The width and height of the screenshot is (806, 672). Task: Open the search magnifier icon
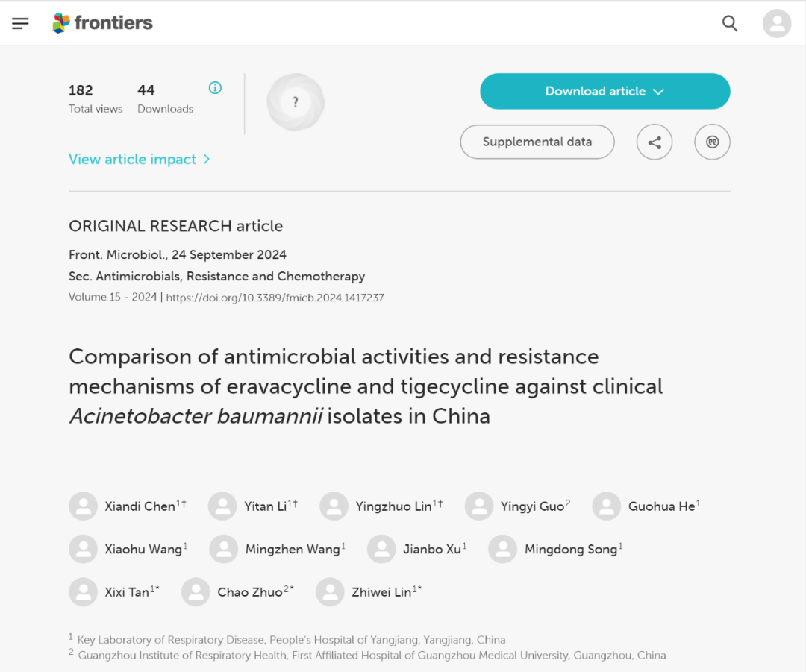coord(729,23)
